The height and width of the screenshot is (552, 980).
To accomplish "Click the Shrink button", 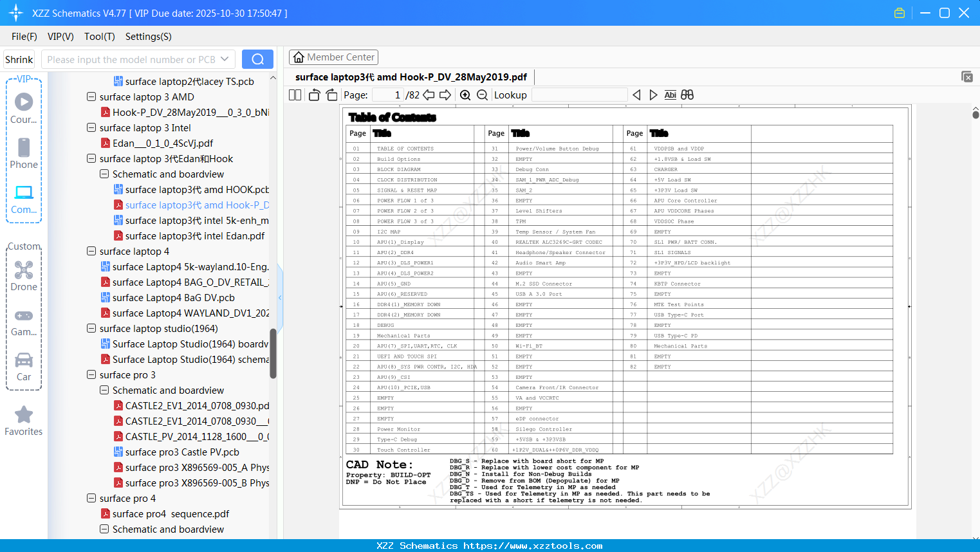I will click(x=19, y=59).
